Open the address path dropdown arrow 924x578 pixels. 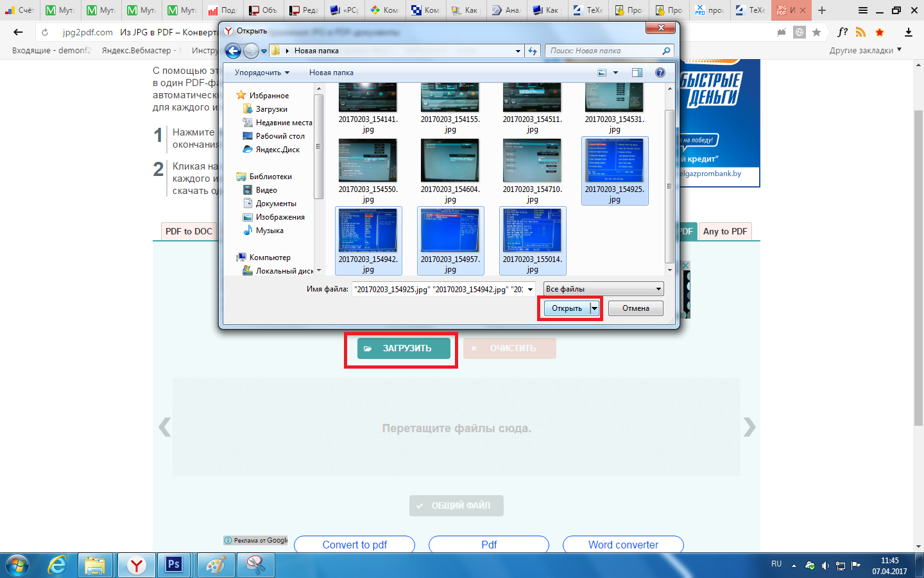tap(518, 51)
